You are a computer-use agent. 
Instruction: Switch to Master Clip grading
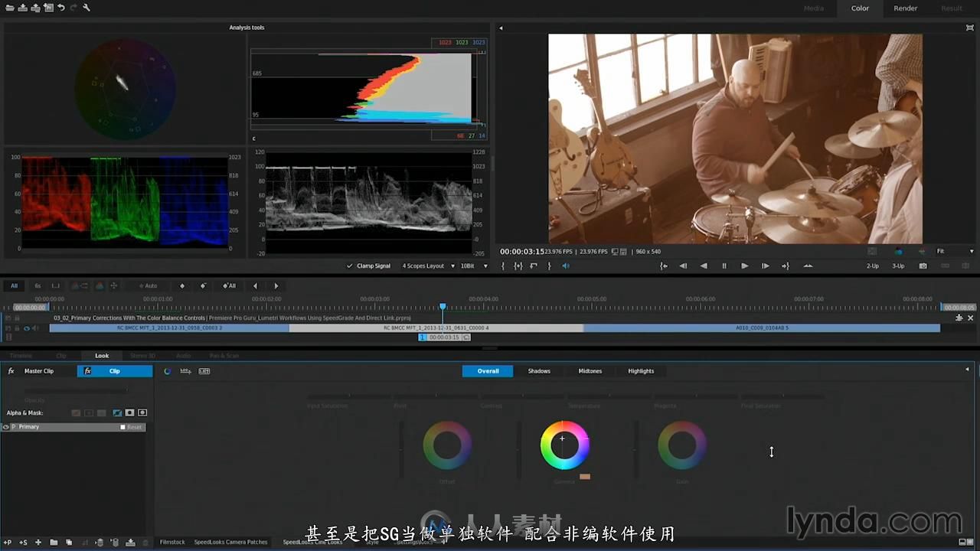click(x=38, y=370)
